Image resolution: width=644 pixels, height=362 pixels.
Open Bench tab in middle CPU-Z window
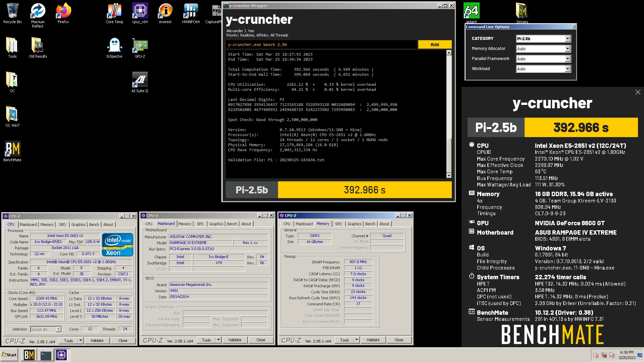click(x=232, y=224)
